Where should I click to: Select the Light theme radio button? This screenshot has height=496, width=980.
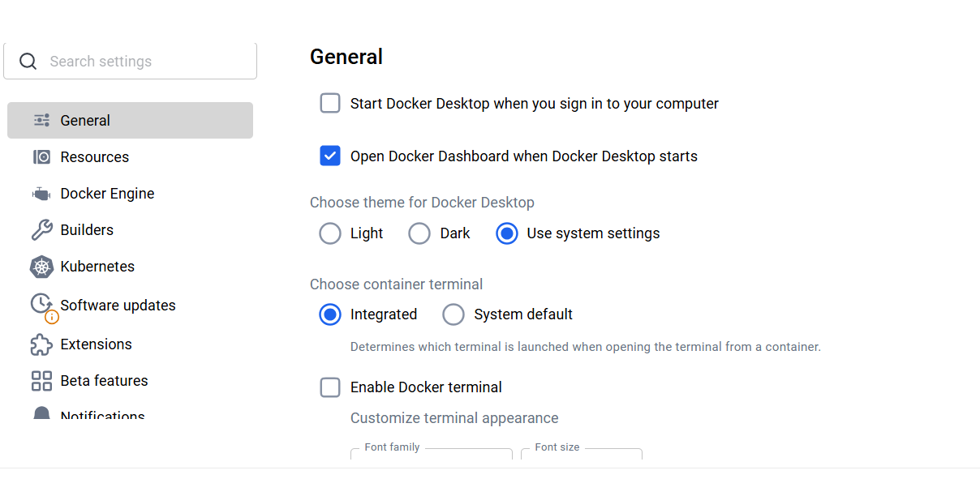point(330,233)
